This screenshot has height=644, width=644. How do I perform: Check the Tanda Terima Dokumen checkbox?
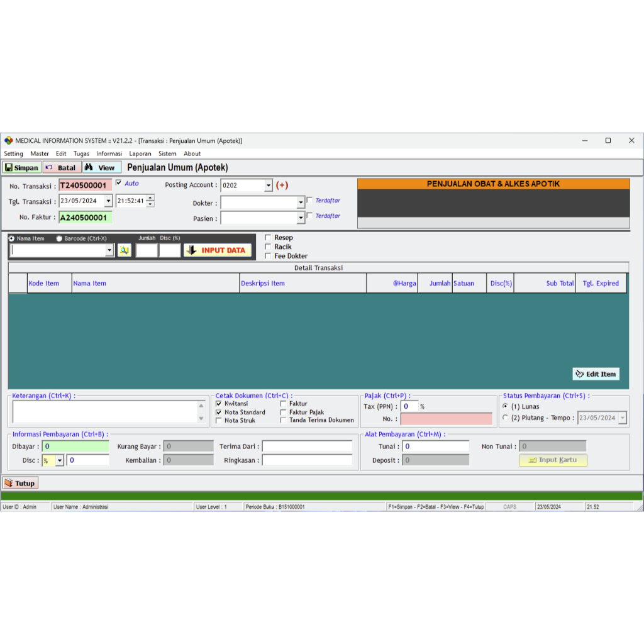(283, 420)
